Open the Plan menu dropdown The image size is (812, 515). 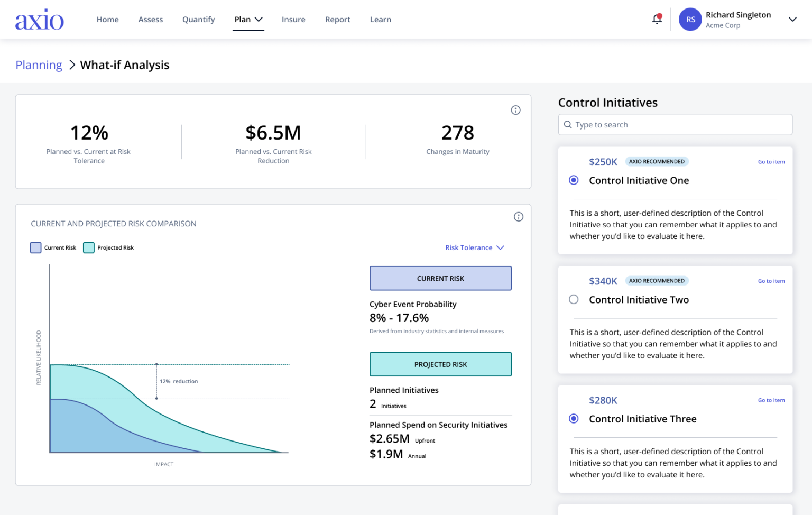coord(248,20)
